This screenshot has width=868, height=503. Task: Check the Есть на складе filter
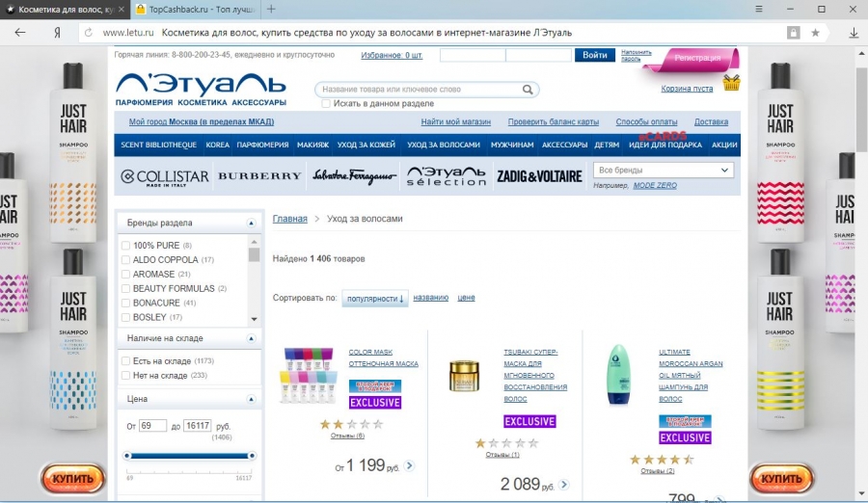coord(125,360)
